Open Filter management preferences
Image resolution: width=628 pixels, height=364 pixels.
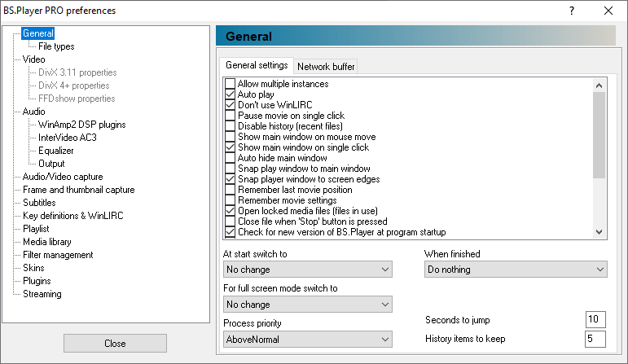click(58, 255)
